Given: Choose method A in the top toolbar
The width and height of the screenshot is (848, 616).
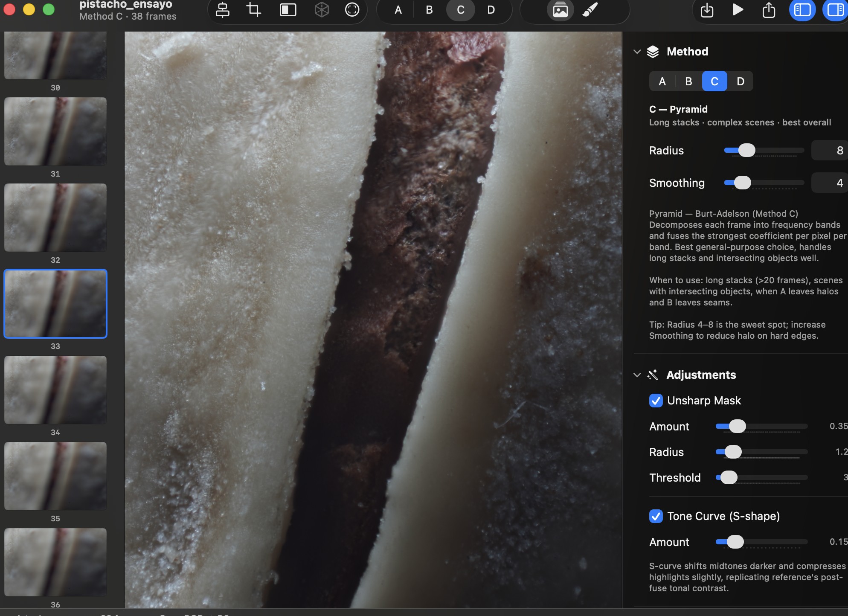Looking at the screenshot, I should pos(398,10).
